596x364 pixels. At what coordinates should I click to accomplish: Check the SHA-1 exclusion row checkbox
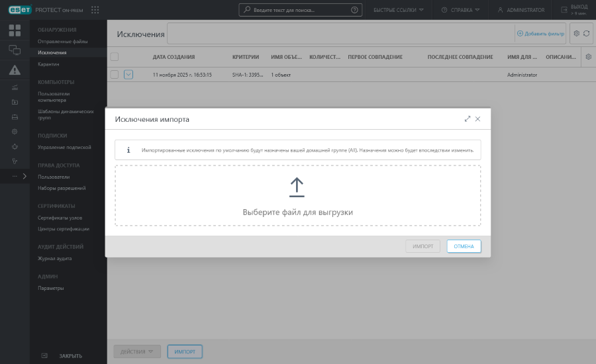pos(115,75)
